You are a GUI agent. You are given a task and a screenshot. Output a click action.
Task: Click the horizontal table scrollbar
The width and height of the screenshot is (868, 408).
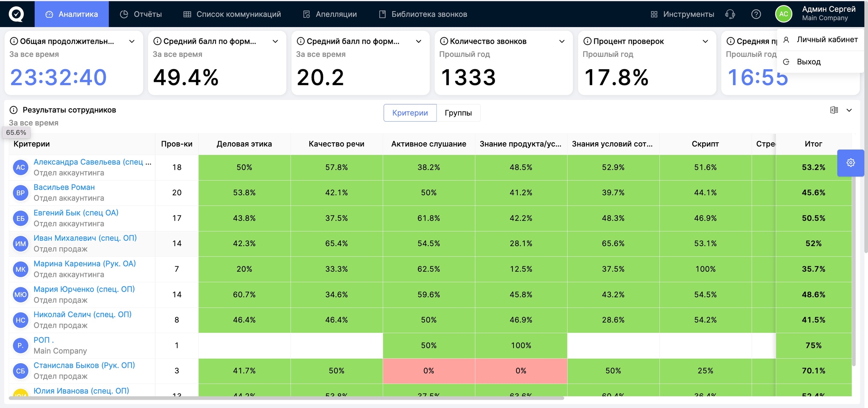(x=286, y=398)
